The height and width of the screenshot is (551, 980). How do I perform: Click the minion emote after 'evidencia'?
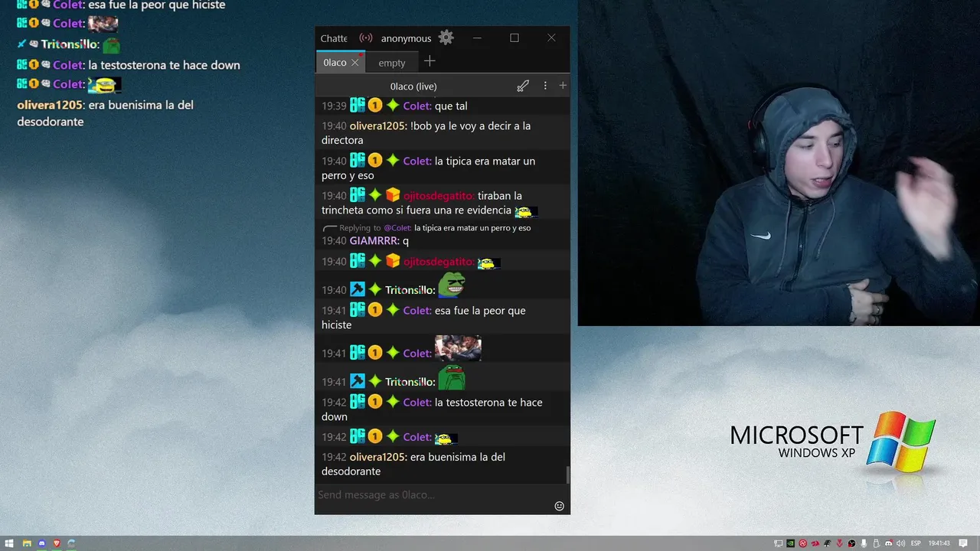[x=526, y=211]
